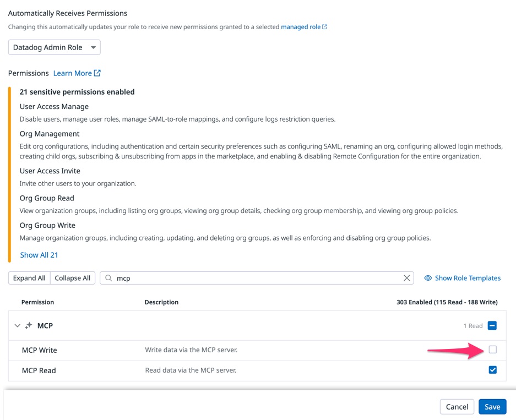Image resolution: width=516 pixels, height=420 pixels.
Task: Click the external link icon next to managed role
Action: point(324,26)
